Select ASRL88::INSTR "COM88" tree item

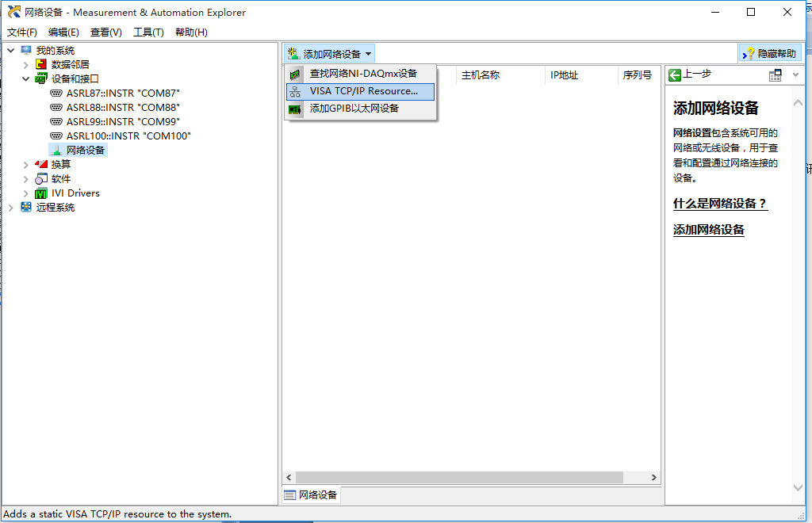coord(123,107)
